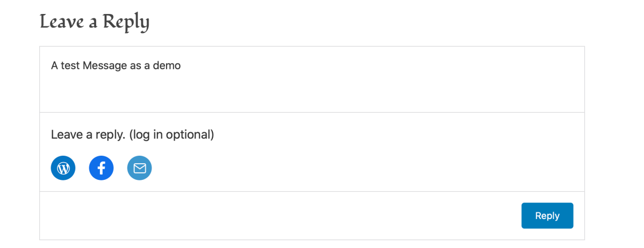
Task: Choose the email envelope login icon
Action: (x=139, y=168)
